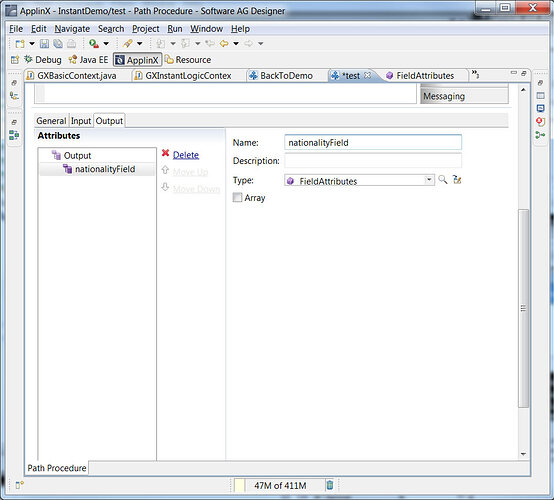Expand the Type FieldAttributes dropdown

pos(429,180)
